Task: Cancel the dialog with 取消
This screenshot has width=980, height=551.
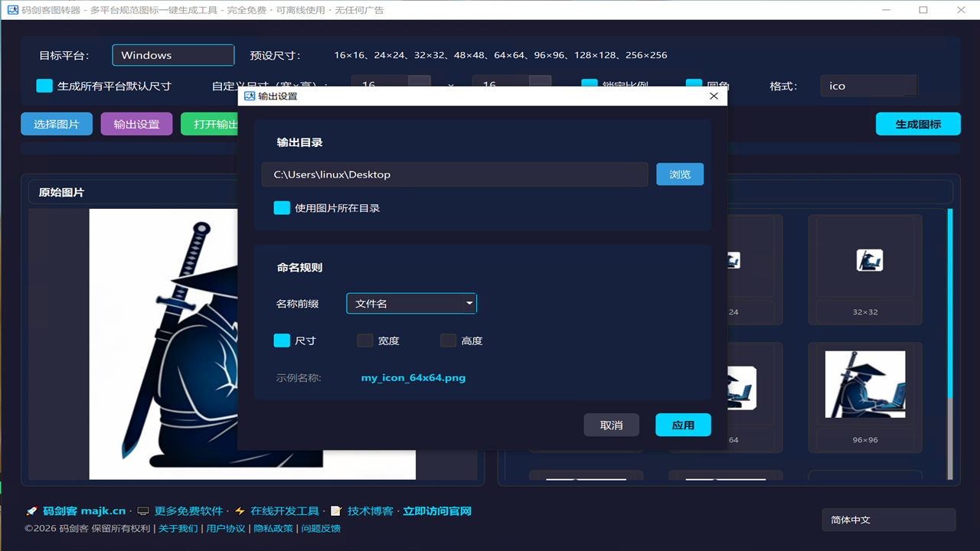Action: (x=612, y=425)
